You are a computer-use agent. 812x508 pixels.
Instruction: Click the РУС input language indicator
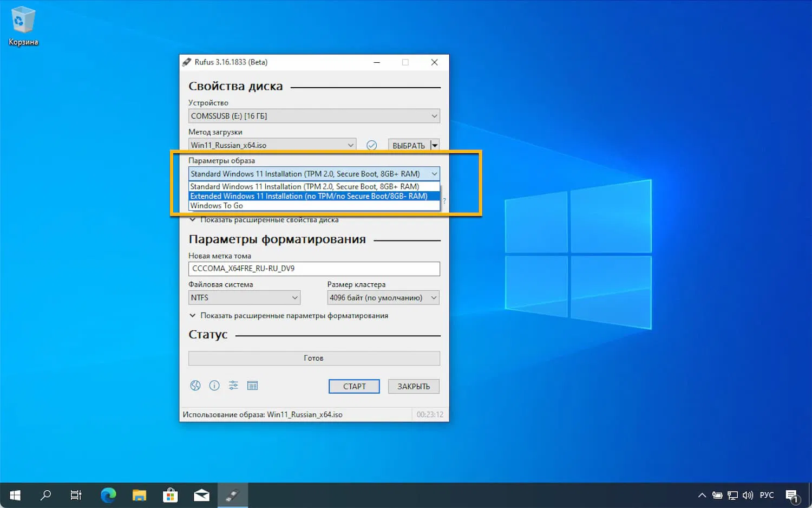767,495
